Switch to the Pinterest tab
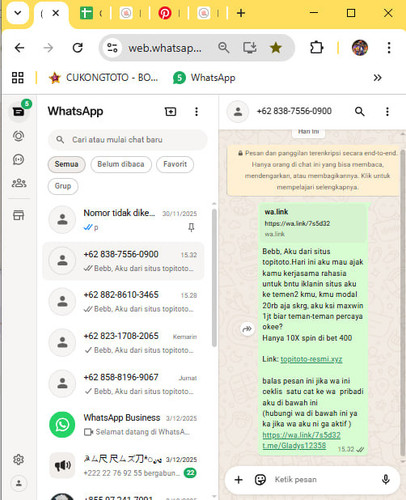 [x=165, y=13]
